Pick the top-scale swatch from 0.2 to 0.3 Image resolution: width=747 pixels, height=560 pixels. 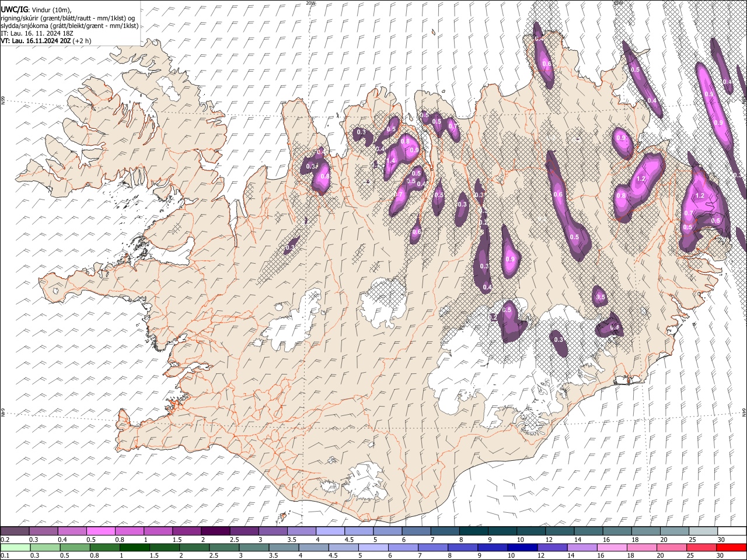15,531
